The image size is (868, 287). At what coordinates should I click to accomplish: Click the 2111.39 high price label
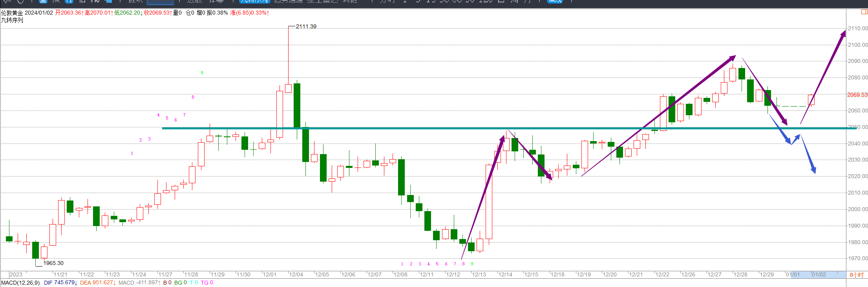click(306, 26)
